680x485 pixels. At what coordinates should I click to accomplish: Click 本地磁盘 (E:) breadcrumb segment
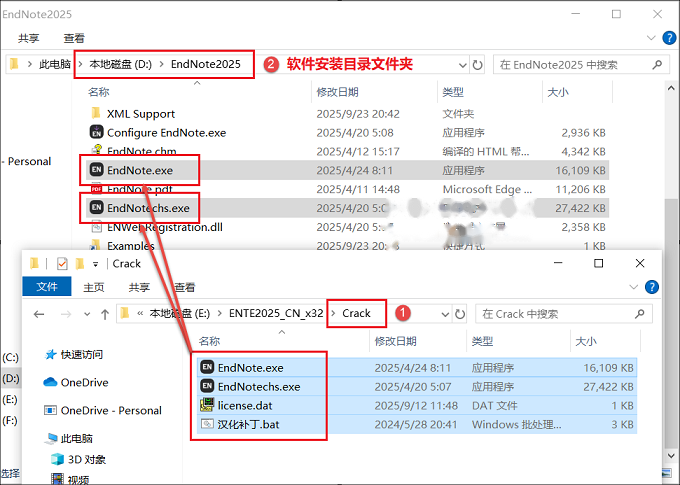pos(180,313)
